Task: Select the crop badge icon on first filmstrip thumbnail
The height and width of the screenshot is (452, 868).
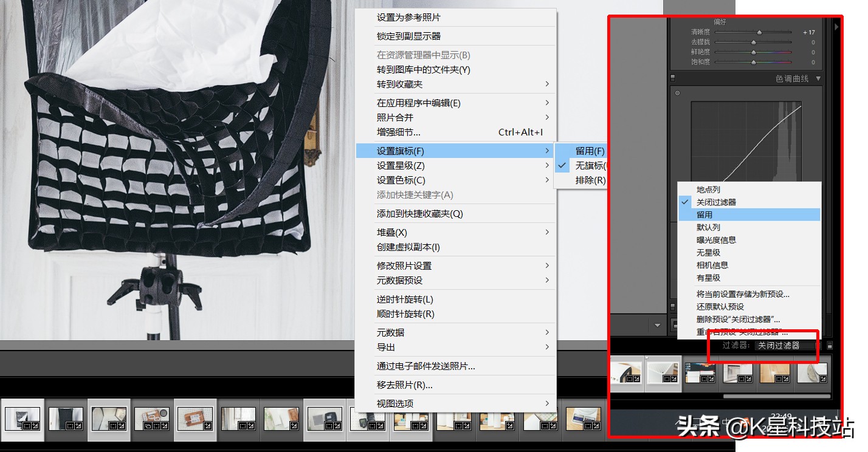Action: click(26, 425)
